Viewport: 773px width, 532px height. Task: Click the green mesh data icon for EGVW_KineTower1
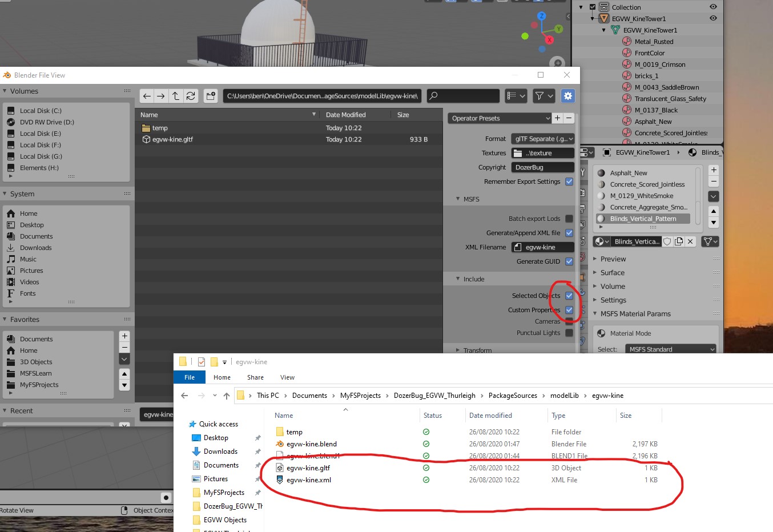(615, 30)
